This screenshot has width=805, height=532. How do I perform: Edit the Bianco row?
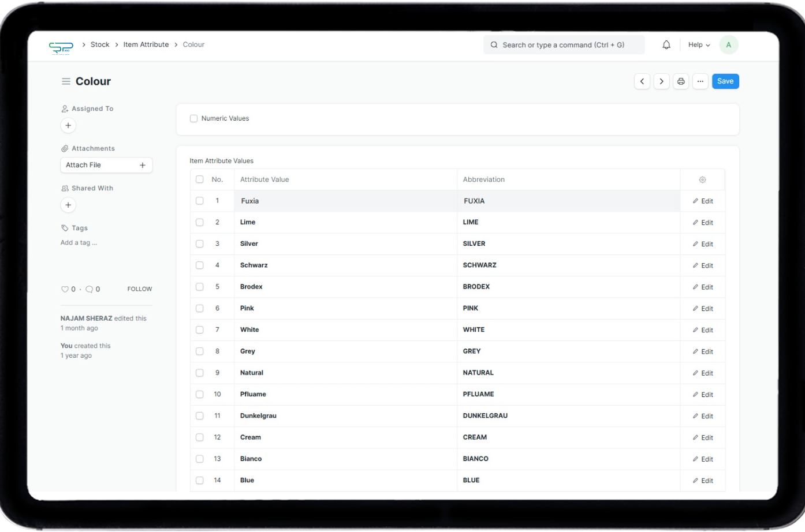coord(703,459)
